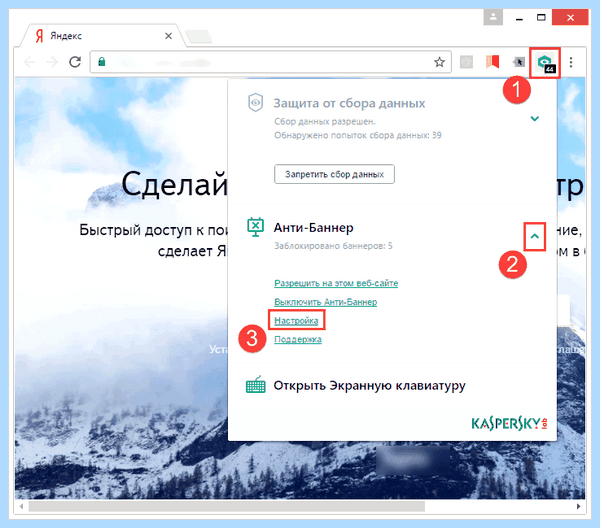Image resolution: width=600 pixels, height=528 pixels.
Task: Click the green padlock site info icon
Action: 101,61
